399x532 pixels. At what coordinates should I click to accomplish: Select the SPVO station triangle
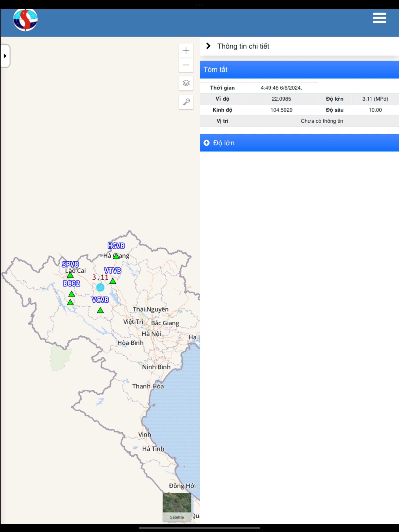(70, 275)
